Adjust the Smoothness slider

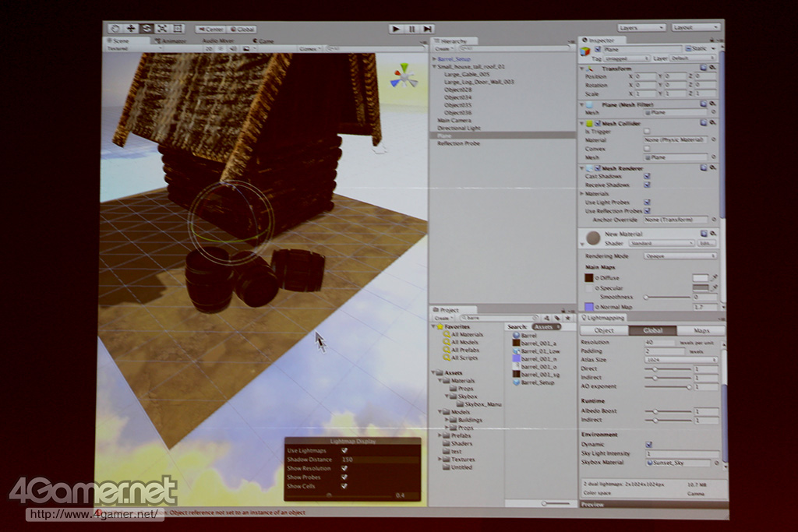pyautogui.click(x=667, y=297)
